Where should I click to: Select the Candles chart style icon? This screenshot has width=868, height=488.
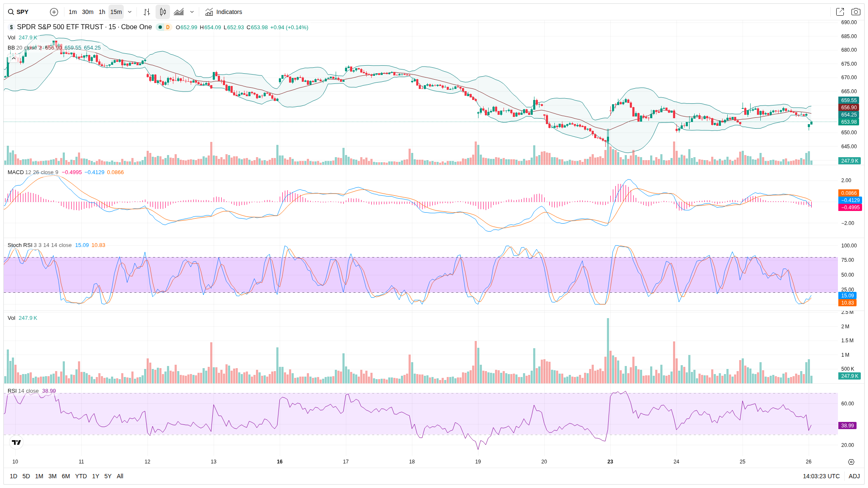(163, 12)
